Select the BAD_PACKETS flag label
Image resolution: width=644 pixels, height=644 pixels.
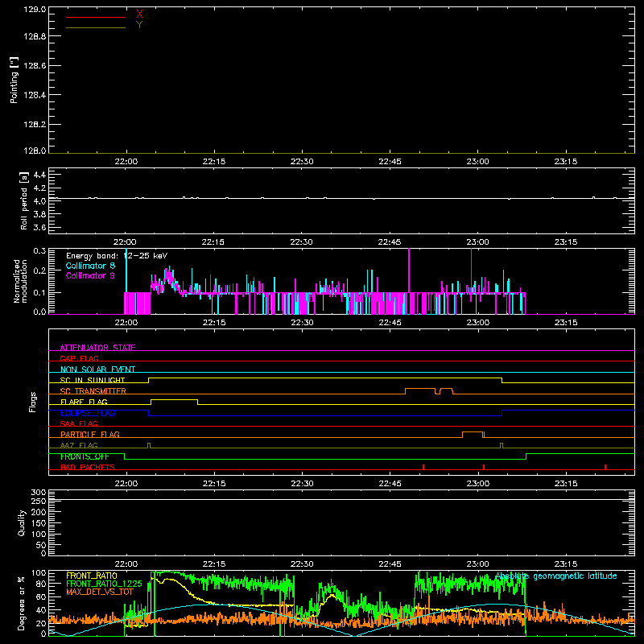88,467
